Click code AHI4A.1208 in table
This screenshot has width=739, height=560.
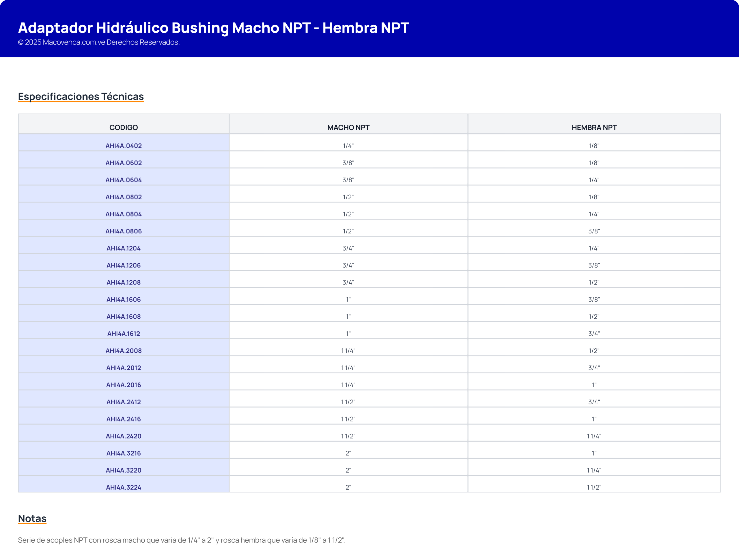pos(124,282)
